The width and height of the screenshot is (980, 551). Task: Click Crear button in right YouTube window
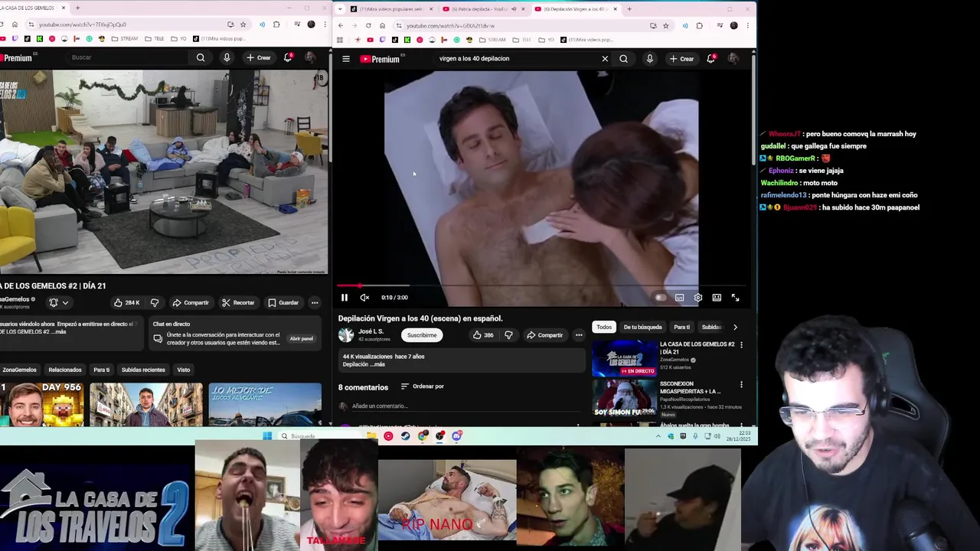pos(681,59)
